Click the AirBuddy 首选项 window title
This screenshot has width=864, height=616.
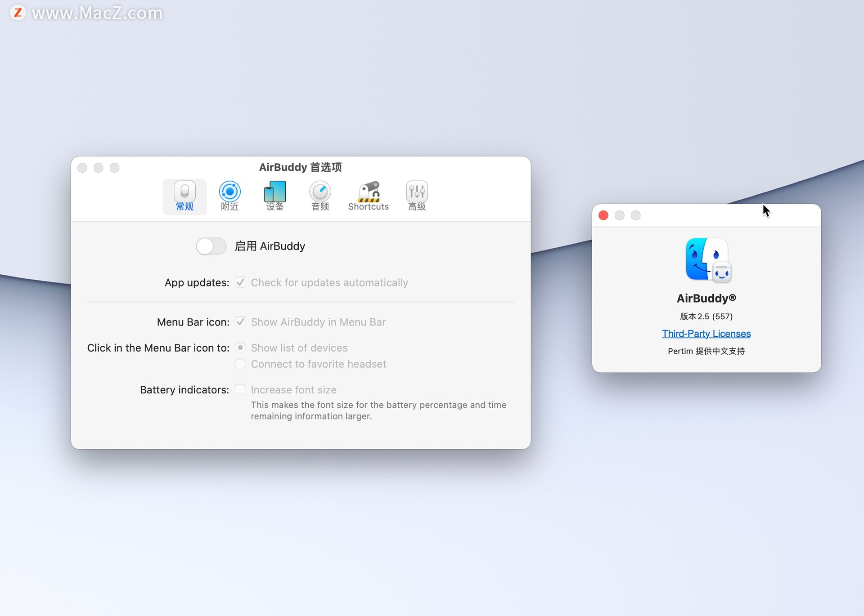pos(300,167)
